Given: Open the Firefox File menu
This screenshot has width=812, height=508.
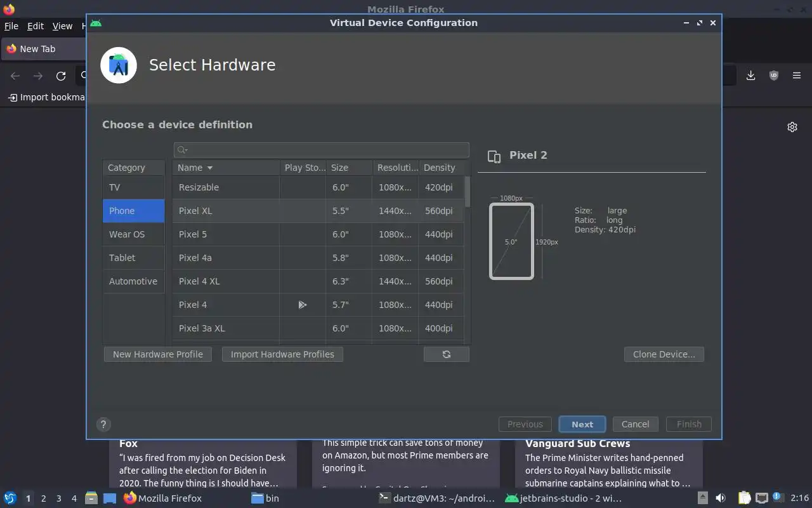Looking at the screenshot, I should [11, 26].
